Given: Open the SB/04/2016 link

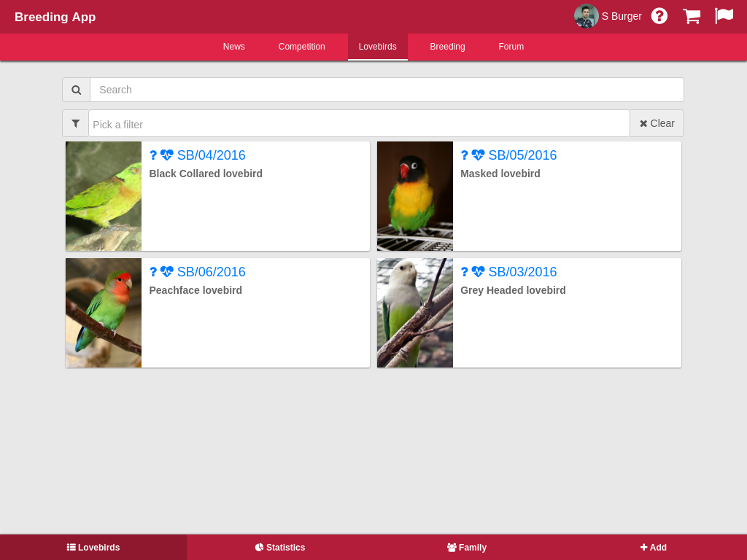Looking at the screenshot, I should coord(211,155).
